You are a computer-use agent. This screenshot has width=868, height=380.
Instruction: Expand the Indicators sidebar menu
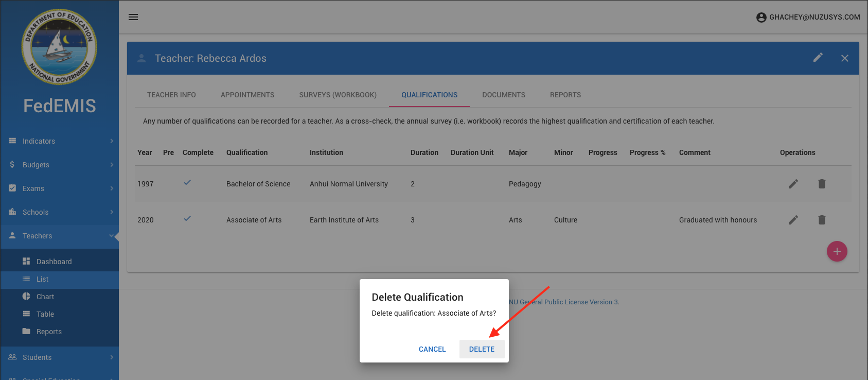pos(60,141)
